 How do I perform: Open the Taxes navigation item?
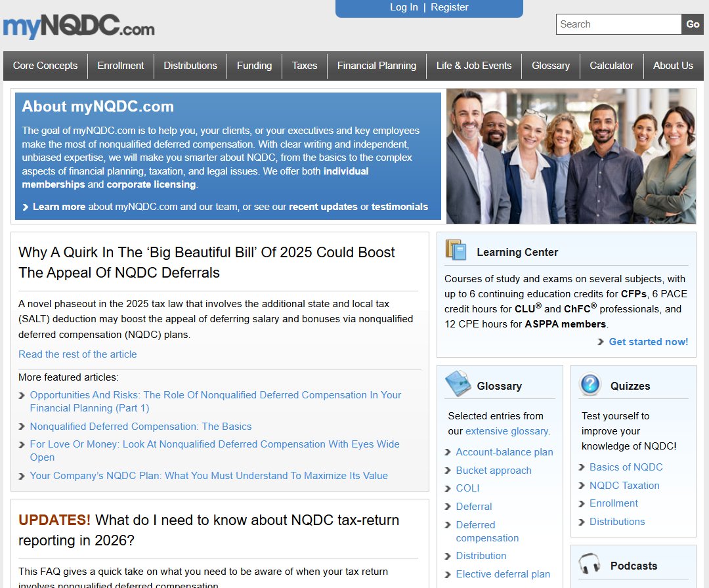click(305, 66)
